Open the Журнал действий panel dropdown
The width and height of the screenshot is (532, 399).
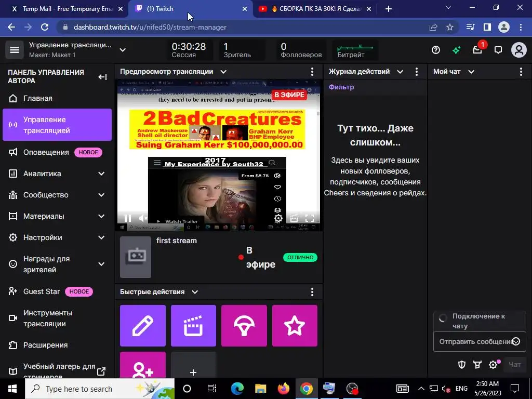click(400, 72)
